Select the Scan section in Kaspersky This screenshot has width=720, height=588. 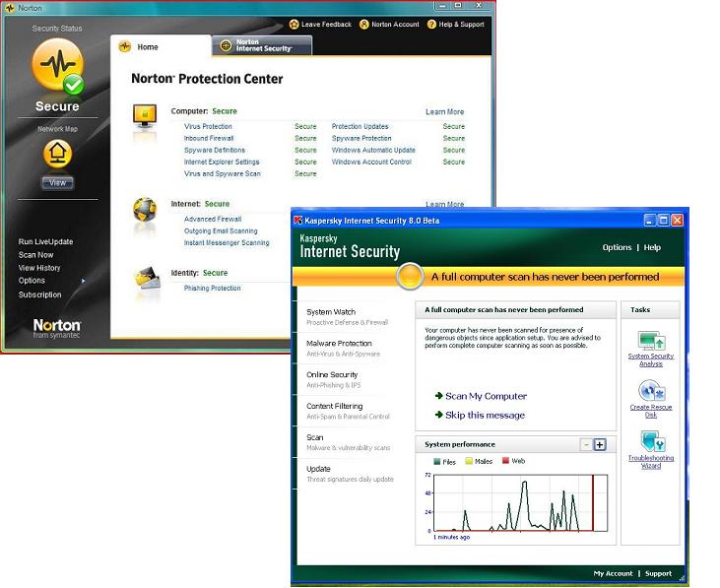tap(347, 442)
